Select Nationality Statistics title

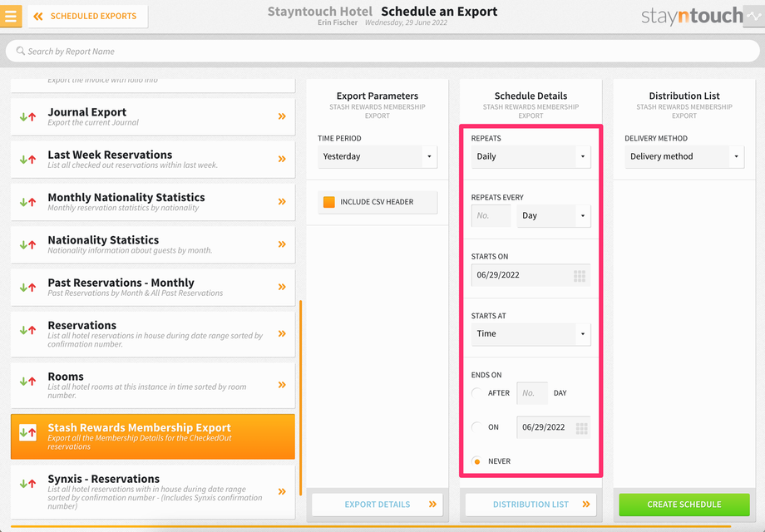103,240
